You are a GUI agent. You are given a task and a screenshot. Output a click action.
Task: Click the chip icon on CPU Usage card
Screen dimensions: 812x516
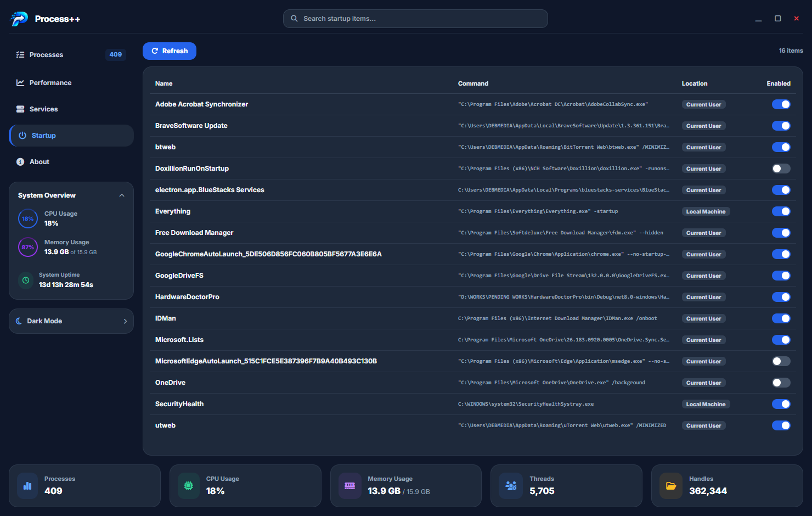[x=189, y=486]
